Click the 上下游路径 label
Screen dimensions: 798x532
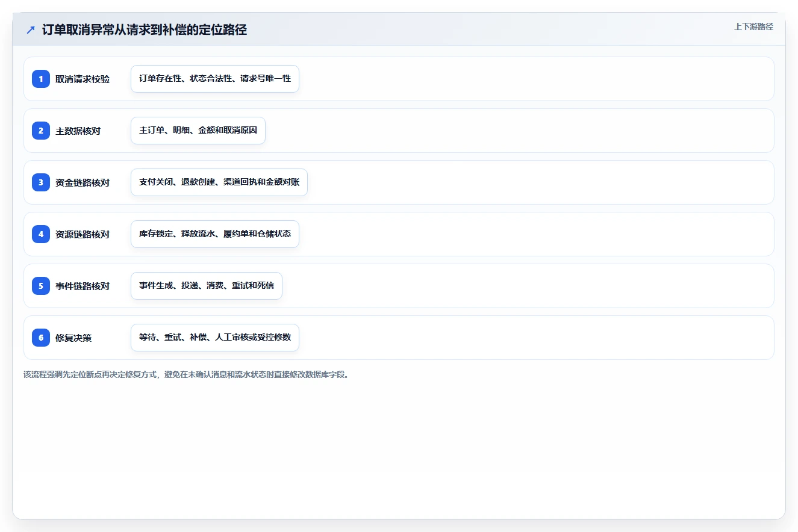tap(753, 26)
